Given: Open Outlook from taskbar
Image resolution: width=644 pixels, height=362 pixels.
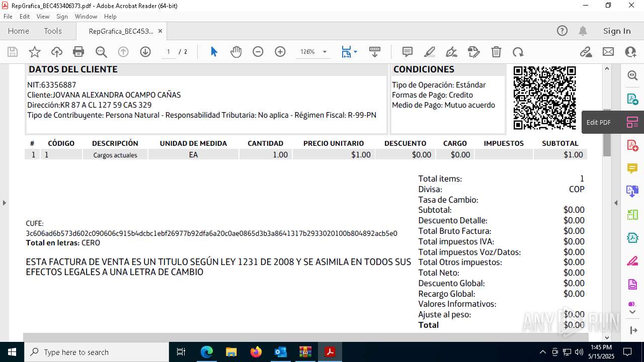Looking at the screenshot, I should [281, 352].
